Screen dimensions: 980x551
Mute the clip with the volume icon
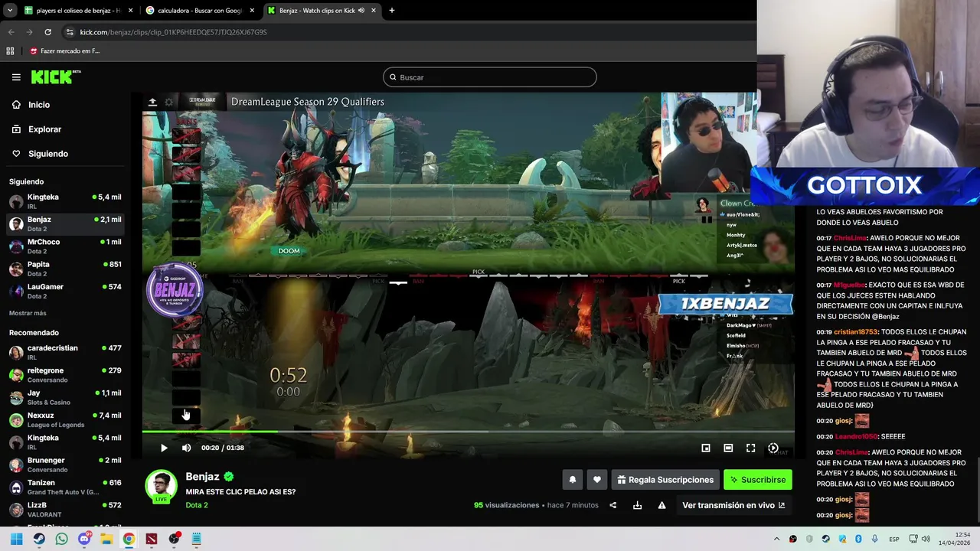click(x=186, y=448)
